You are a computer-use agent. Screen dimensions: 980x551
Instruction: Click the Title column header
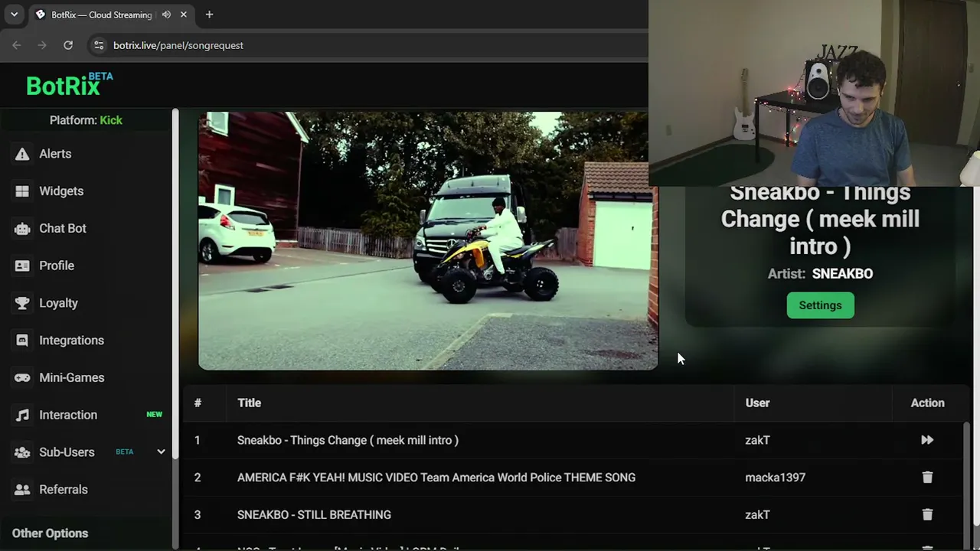pyautogui.click(x=249, y=403)
